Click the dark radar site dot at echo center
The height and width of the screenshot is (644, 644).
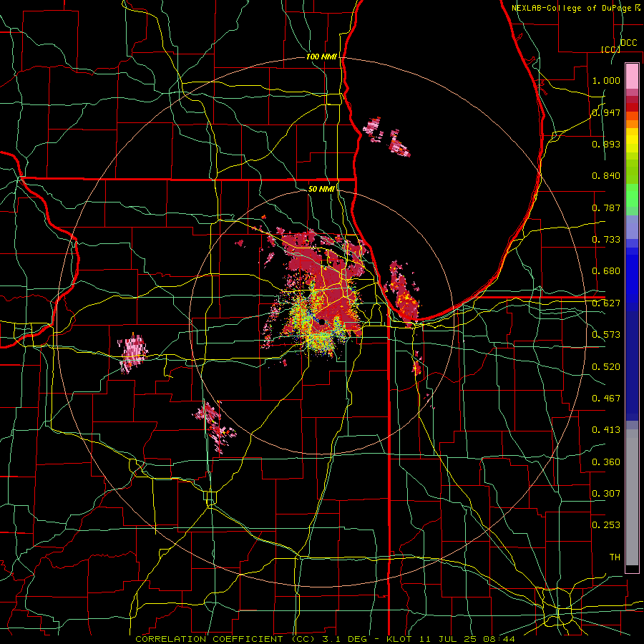tap(322, 323)
